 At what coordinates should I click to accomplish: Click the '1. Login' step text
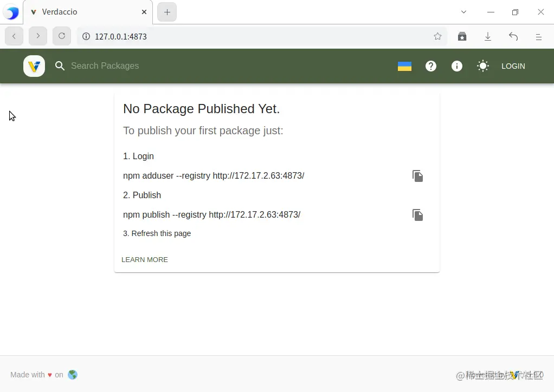(x=139, y=156)
